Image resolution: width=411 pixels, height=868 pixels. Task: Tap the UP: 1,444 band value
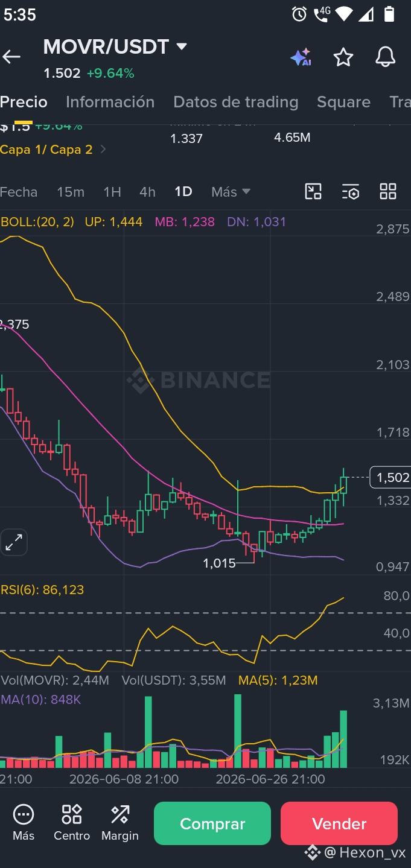(113, 222)
